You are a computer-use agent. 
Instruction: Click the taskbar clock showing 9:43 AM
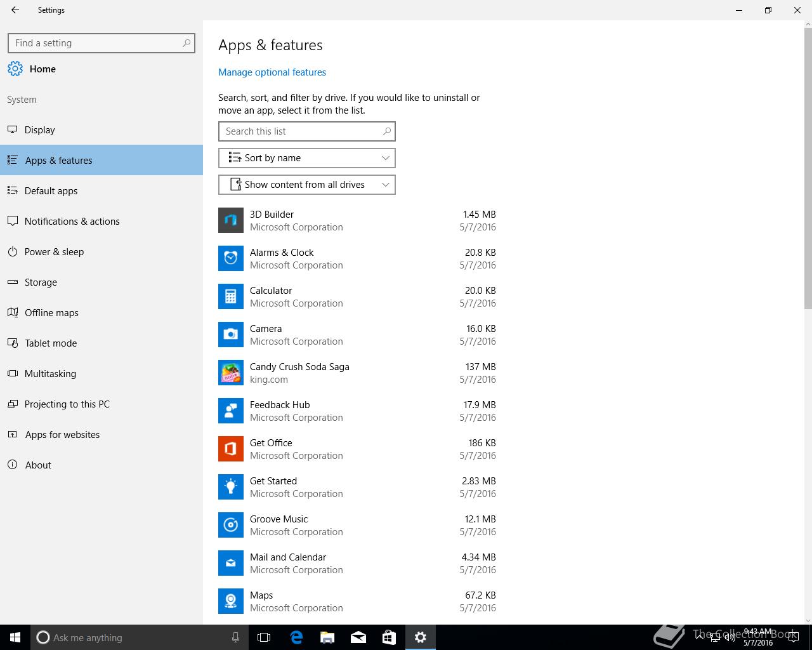click(x=758, y=637)
